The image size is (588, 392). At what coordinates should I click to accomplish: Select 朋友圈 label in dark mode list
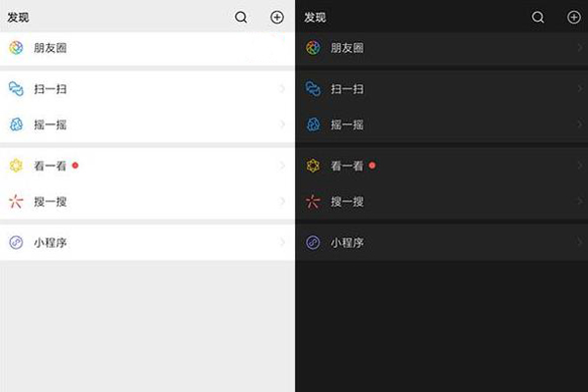[347, 48]
